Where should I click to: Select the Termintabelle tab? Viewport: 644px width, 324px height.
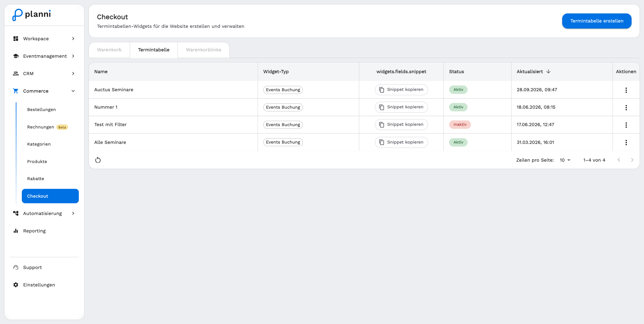point(154,50)
